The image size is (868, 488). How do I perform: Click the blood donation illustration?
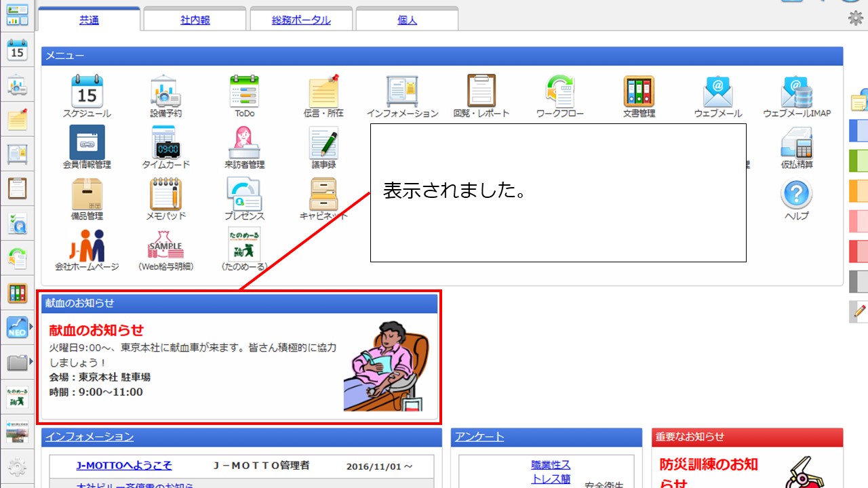pyautogui.click(x=387, y=366)
